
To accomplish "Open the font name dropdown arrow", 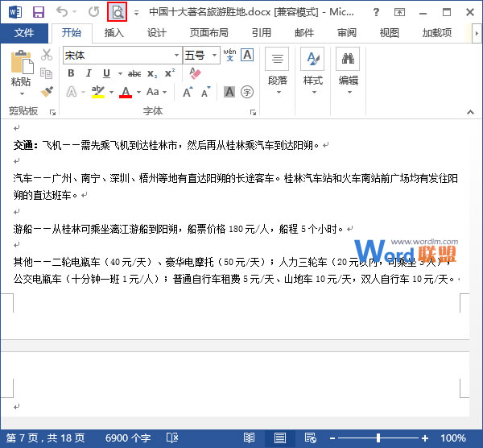I will (x=177, y=56).
